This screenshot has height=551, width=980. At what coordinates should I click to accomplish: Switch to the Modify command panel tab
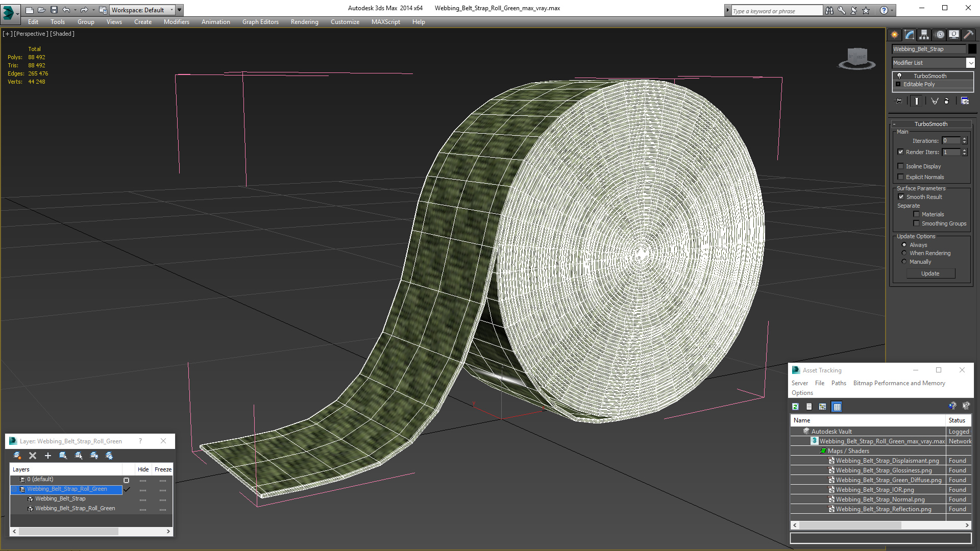(x=910, y=35)
